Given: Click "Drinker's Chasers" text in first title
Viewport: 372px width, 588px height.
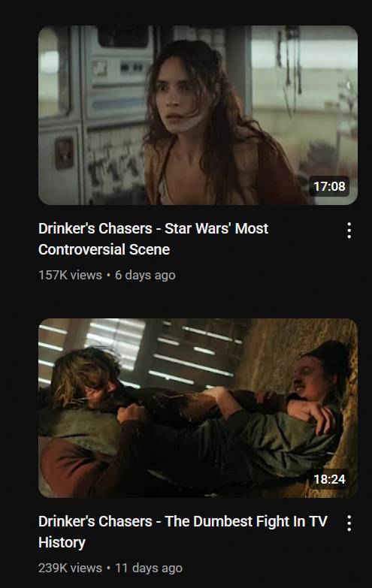Looking at the screenshot, I should click(95, 228).
